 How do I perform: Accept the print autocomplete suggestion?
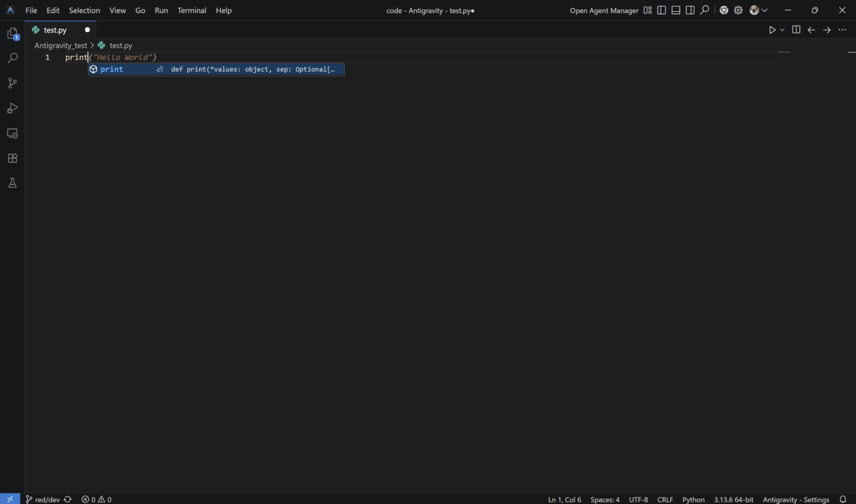click(x=112, y=69)
